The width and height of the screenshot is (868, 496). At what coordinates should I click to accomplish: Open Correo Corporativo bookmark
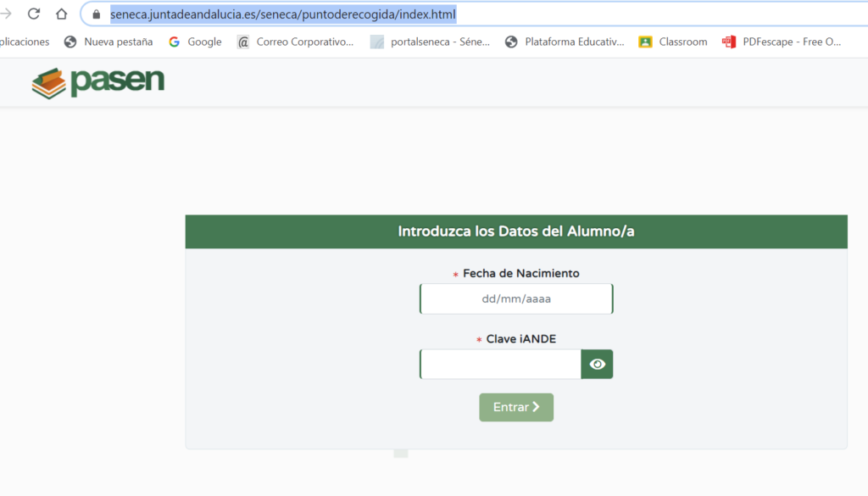[296, 42]
